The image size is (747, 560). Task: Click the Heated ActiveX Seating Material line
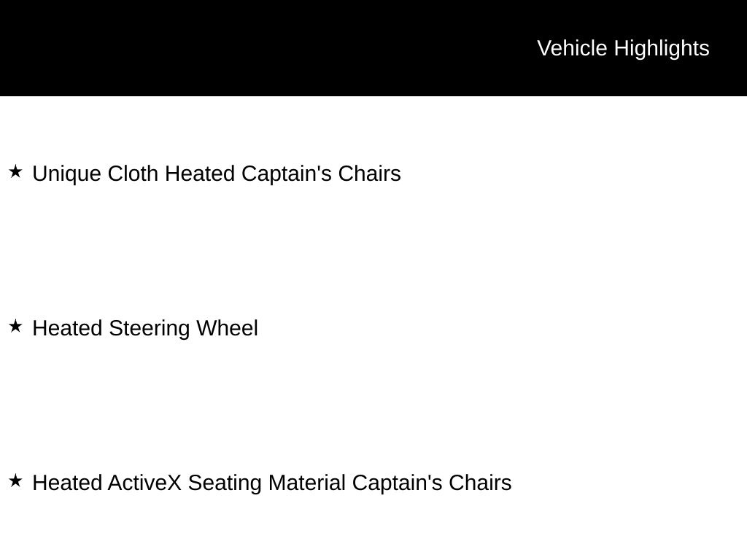[272, 483]
